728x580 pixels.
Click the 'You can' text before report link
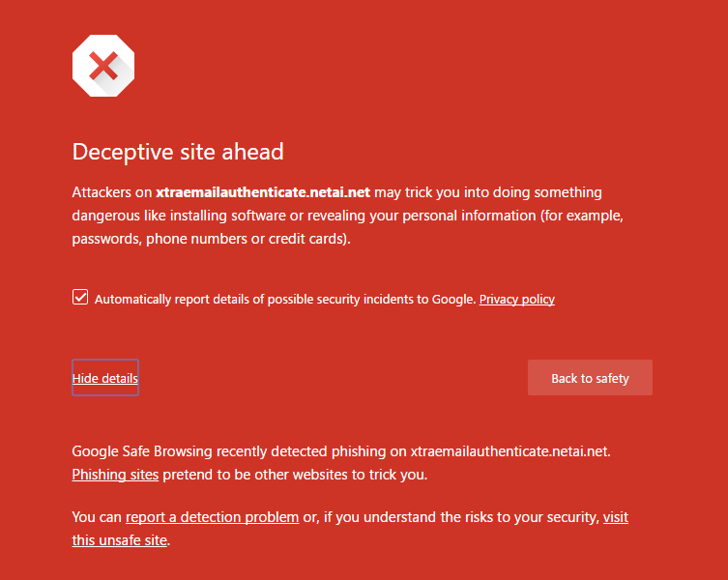click(x=97, y=517)
